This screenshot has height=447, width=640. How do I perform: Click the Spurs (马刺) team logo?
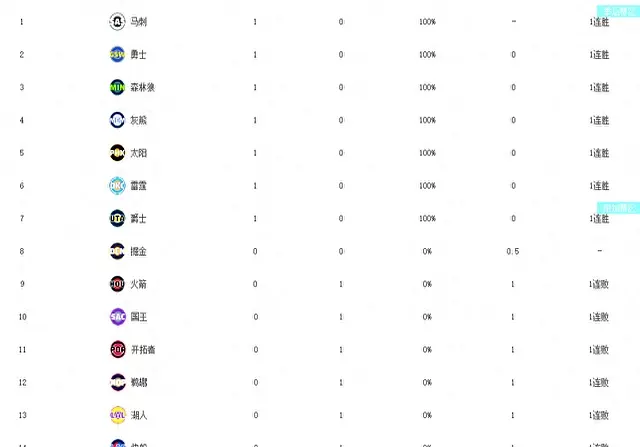(x=117, y=21)
